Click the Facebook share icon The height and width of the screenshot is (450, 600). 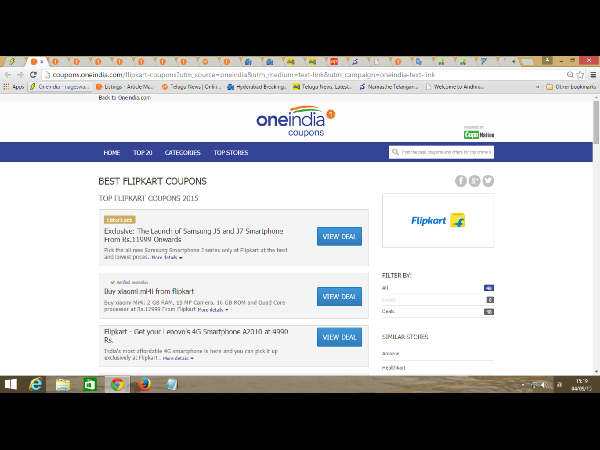click(x=461, y=181)
